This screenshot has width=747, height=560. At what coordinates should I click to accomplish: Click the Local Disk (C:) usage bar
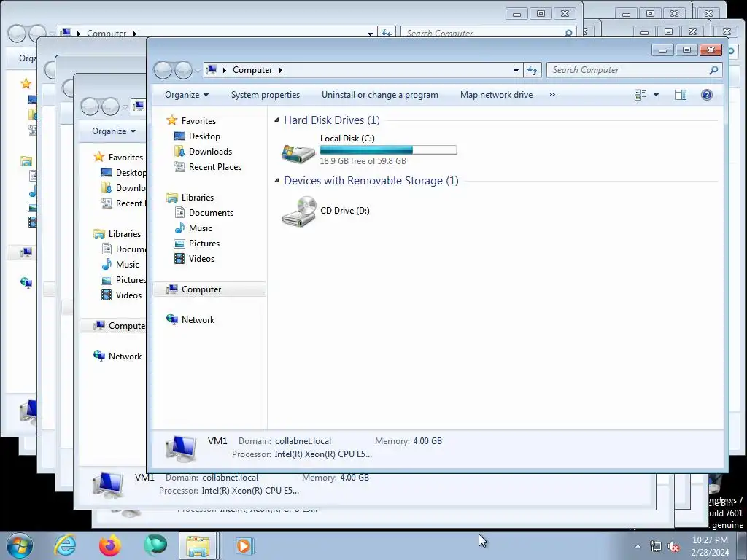388,150
